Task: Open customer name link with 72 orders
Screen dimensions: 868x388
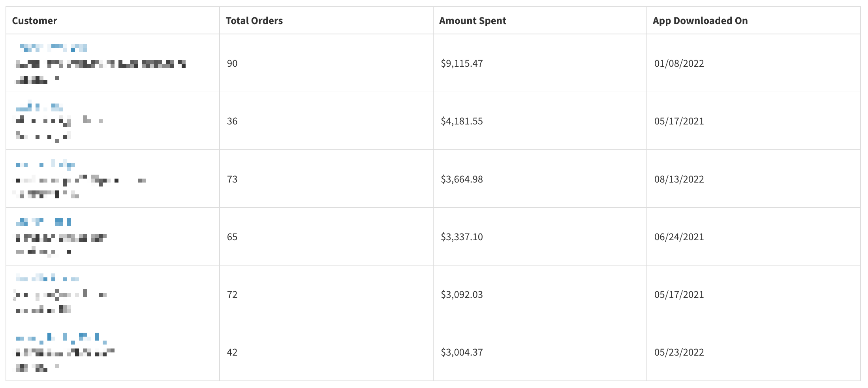Action: tap(47, 279)
